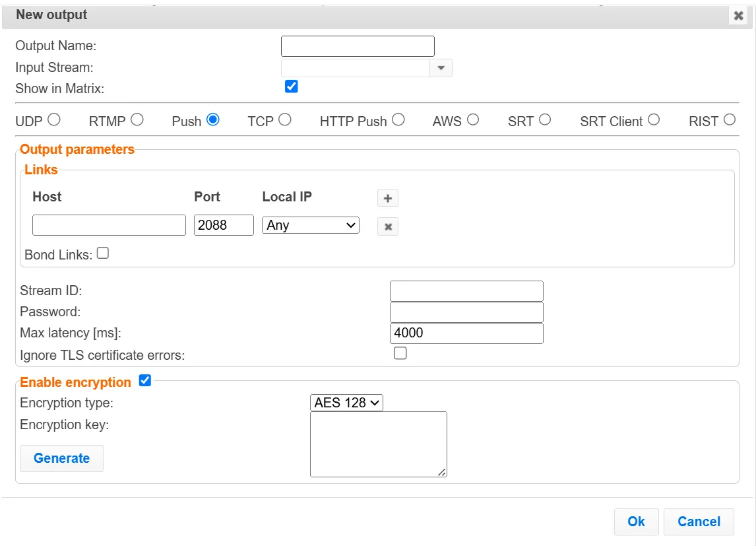Open the Local IP dropdown

(x=311, y=225)
